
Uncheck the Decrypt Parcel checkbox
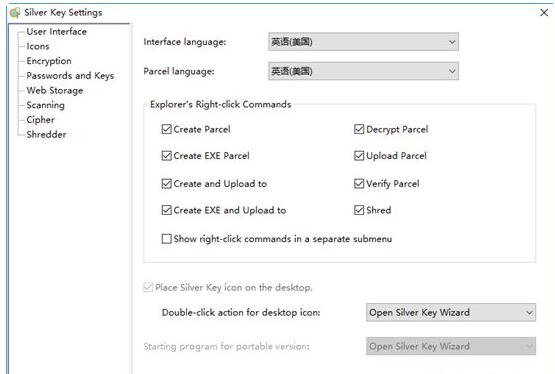point(359,129)
